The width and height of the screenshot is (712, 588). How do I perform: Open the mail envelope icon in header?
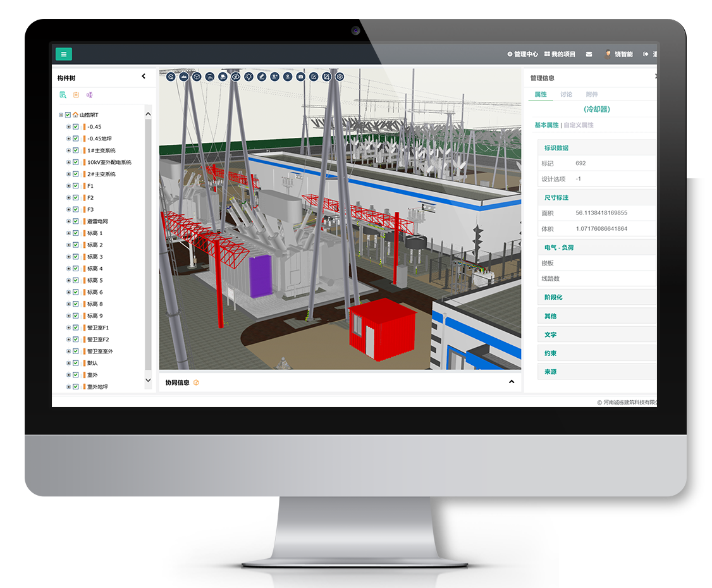(589, 54)
